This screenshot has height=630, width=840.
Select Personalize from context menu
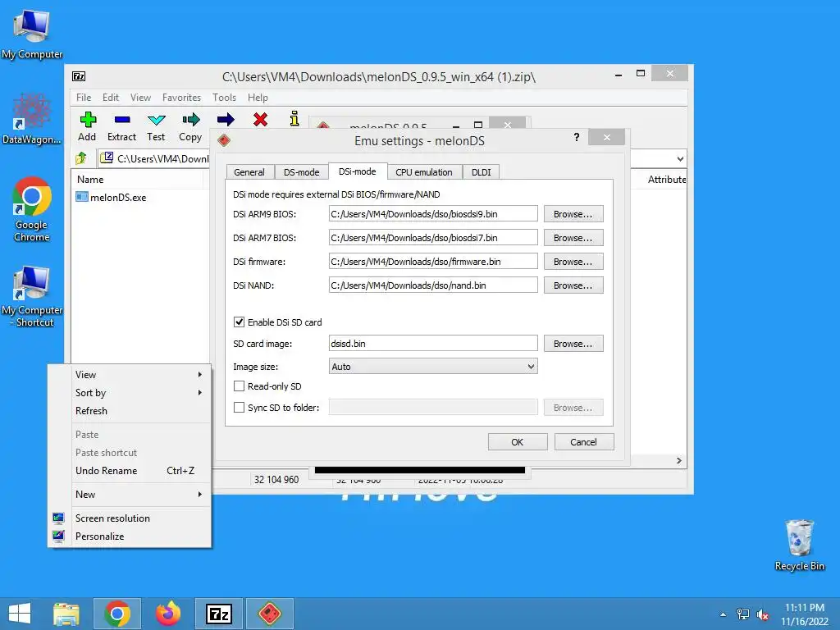(x=129, y=536)
